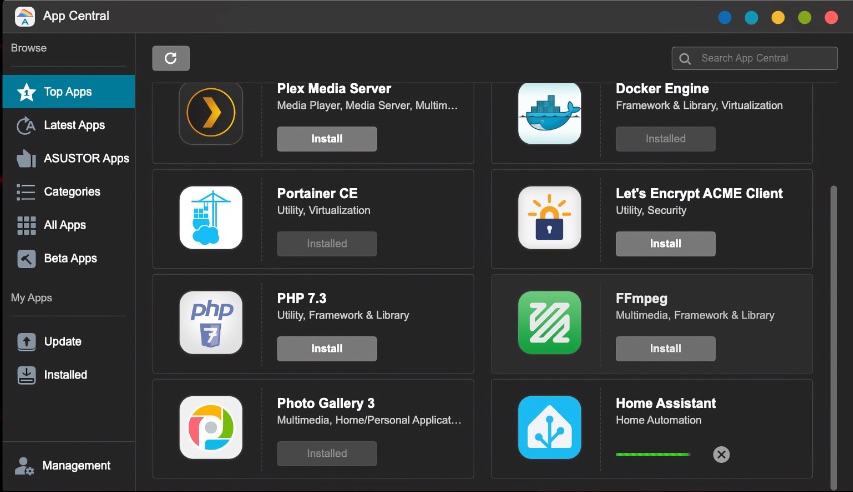Click the Beta Apps icon
Image resolution: width=853 pixels, height=492 pixels.
click(x=26, y=259)
